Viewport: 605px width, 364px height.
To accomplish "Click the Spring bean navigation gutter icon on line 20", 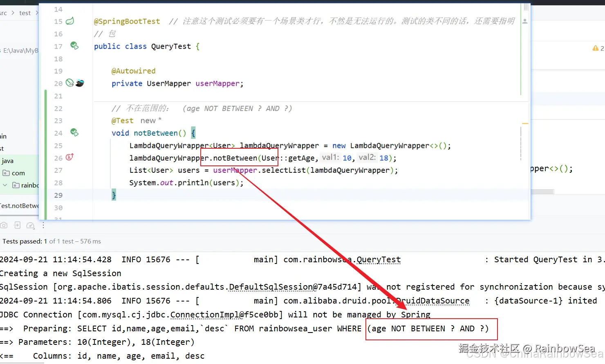I will click(x=70, y=83).
